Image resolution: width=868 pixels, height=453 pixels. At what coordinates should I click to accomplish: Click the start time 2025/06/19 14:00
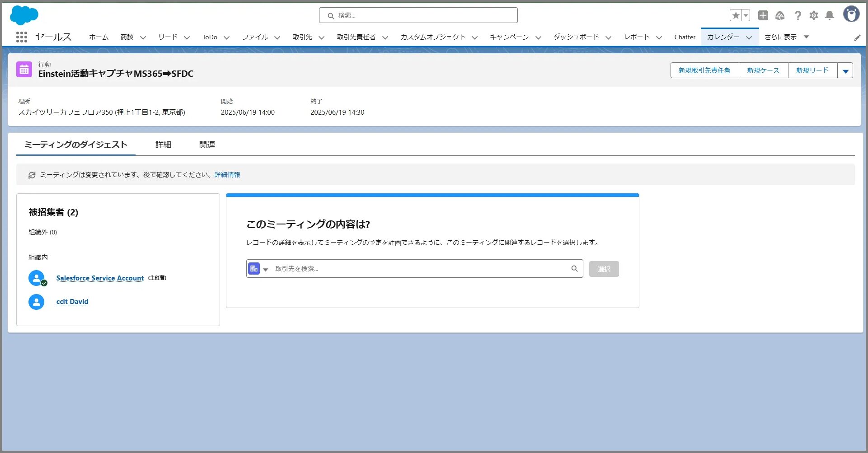point(248,112)
